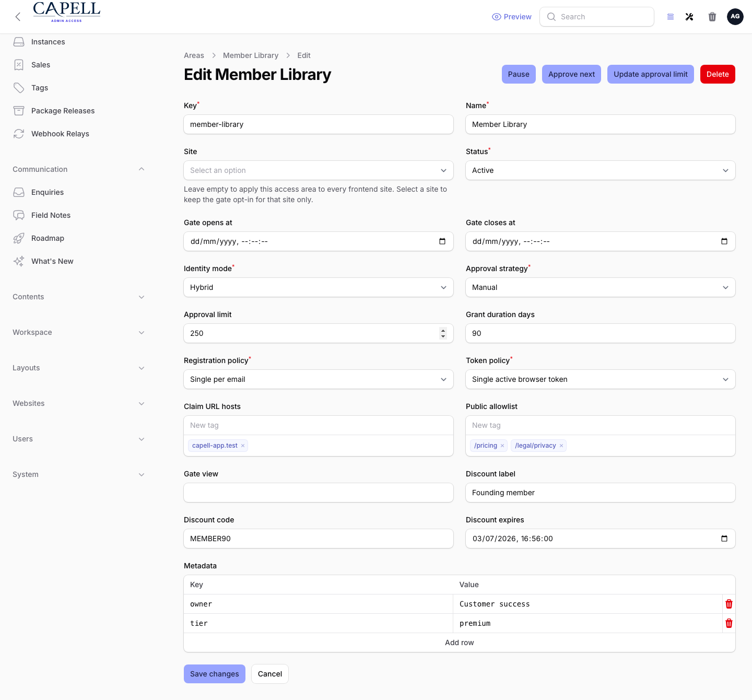Click the back arrow icon beside the logo
Screen dimensions: 752x700
(18, 17)
